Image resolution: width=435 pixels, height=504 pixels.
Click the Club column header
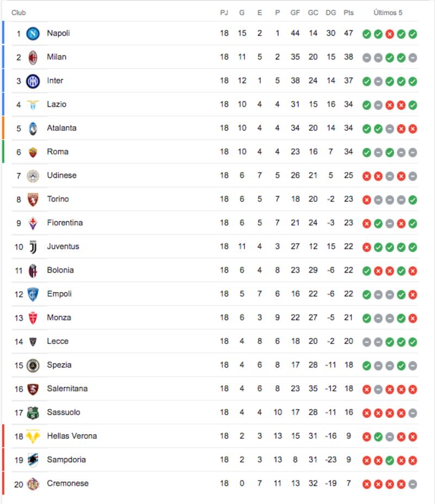[x=18, y=13]
